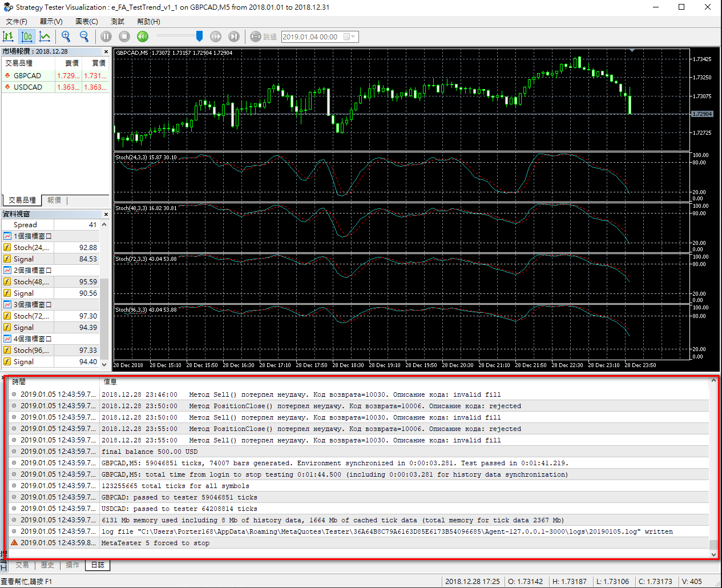Pause the visual test playback
This screenshot has width=722, height=588.
(x=106, y=37)
